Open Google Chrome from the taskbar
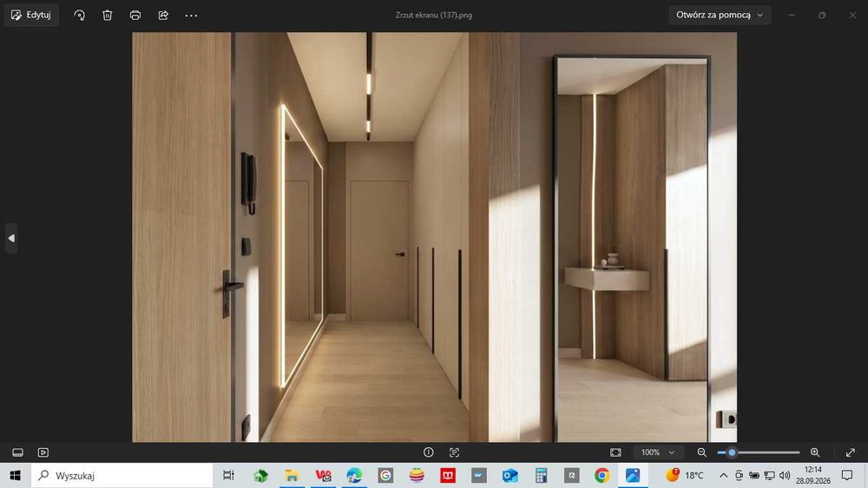Viewport: 868px width, 488px height. coord(602,475)
